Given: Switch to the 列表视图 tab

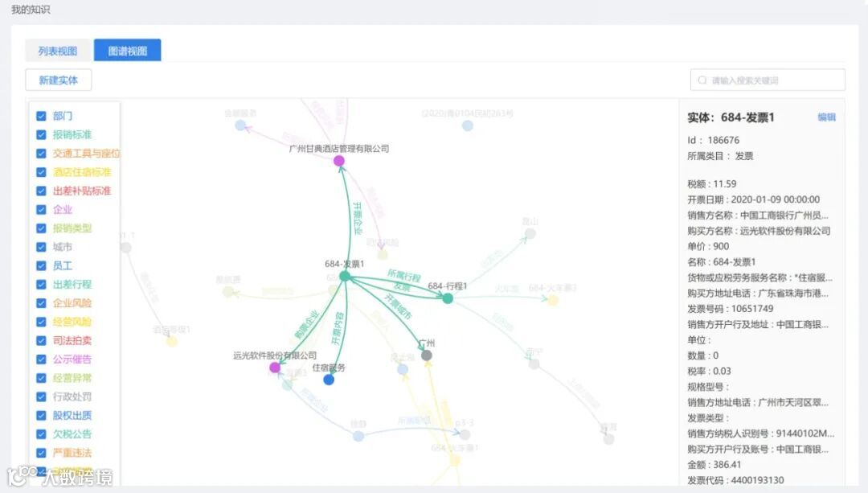Looking at the screenshot, I should [58, 51].
